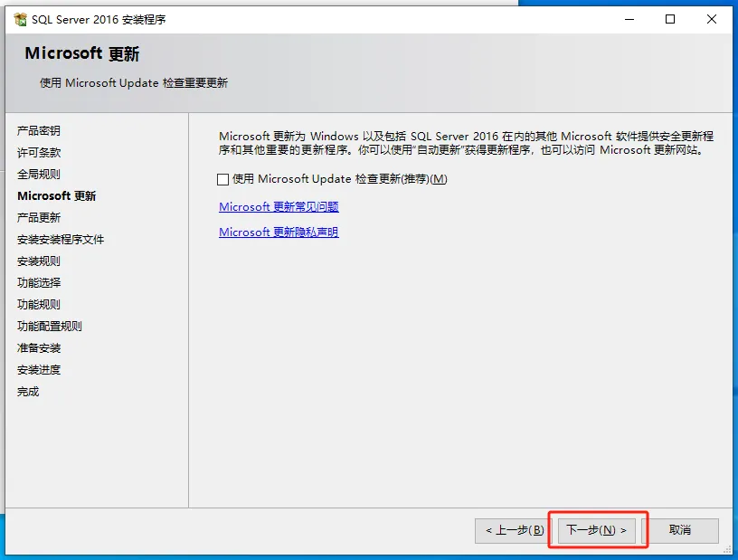Cancel setup with 取消 button
738x560 pixels.
680,530
